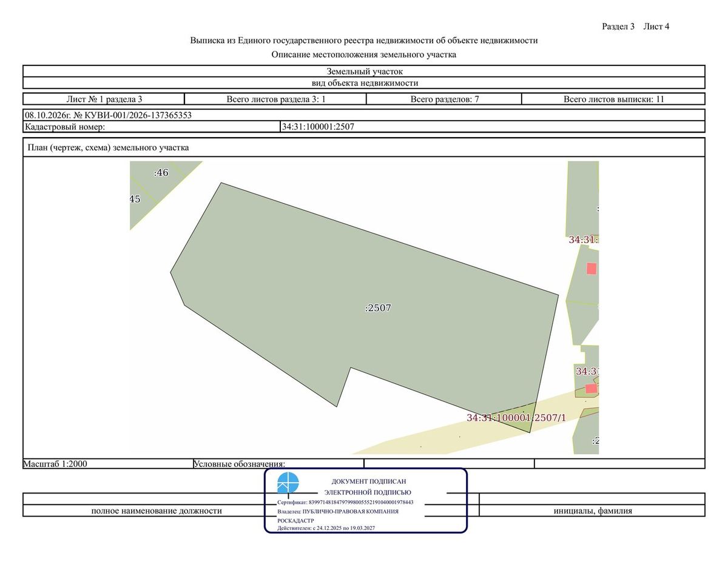The height and width of the screenshot is (562, 728).
Task: Click the 'Лист № 1 раздела 3' cell
Action: 104,99
